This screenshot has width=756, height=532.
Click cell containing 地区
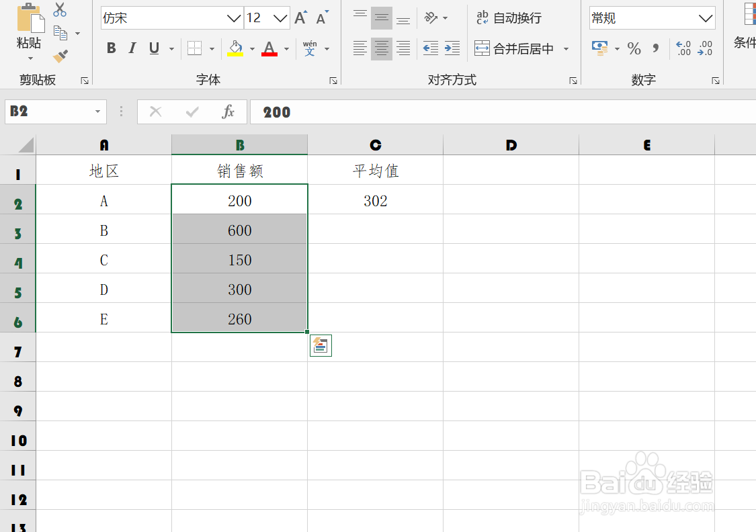[103, 170]
